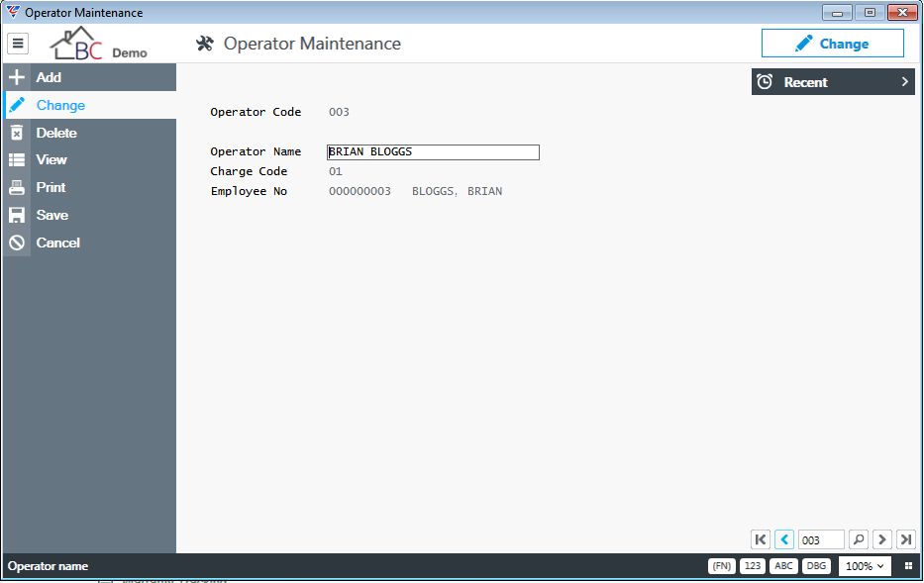The width and height of the screenshot is (924, 583).
Task: Click the record number field showing 003
Action: click(x=821, y=539)
